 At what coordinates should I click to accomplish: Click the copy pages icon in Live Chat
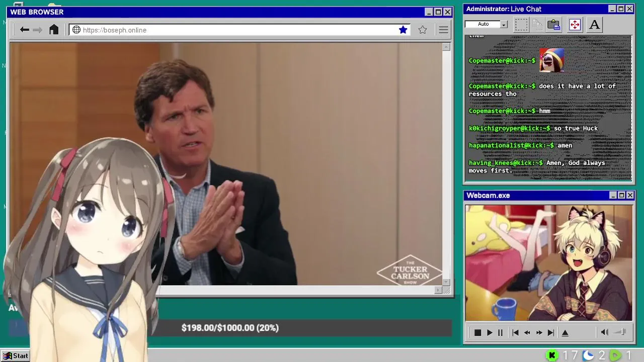point(537,25)
